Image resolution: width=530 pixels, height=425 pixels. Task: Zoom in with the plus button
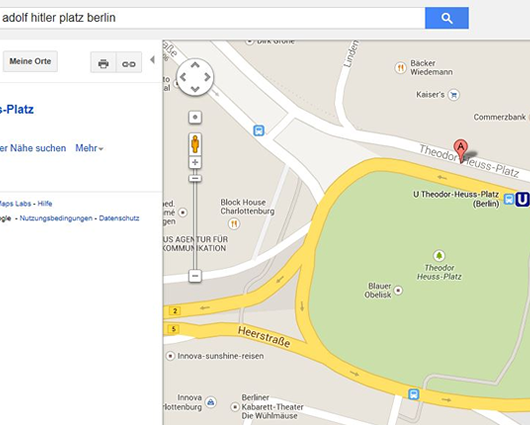click(x=195, y=163)
